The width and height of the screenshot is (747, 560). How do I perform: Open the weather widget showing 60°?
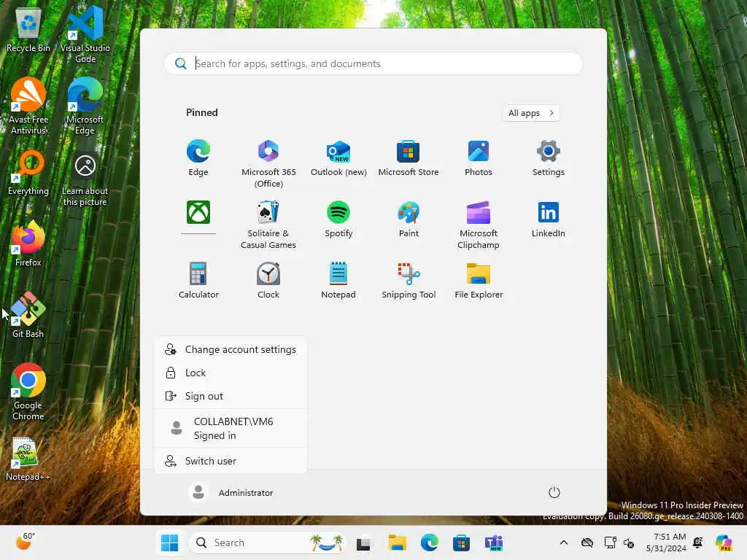26,542
